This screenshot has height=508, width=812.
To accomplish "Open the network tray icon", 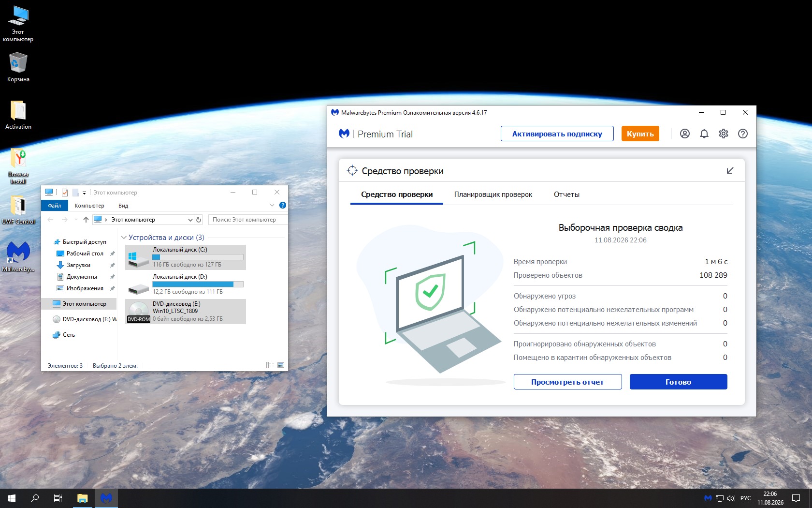I will (x=720, y=498).
